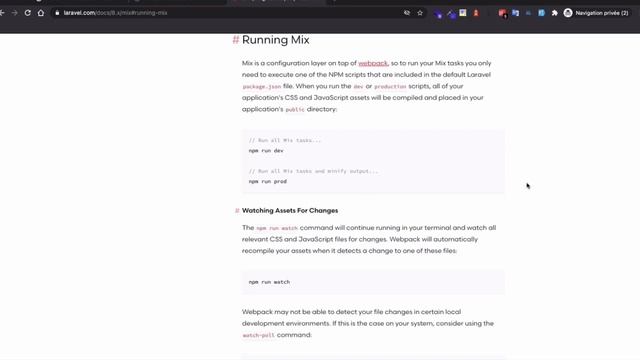640x360 pixels.
Task: Click the lock site-info icon
Action: [x=57, y=13]
